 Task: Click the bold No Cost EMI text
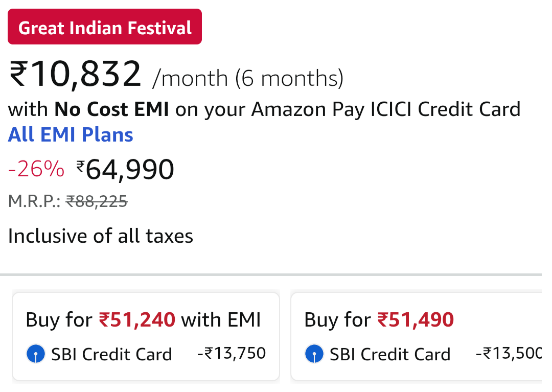[112, 109]
